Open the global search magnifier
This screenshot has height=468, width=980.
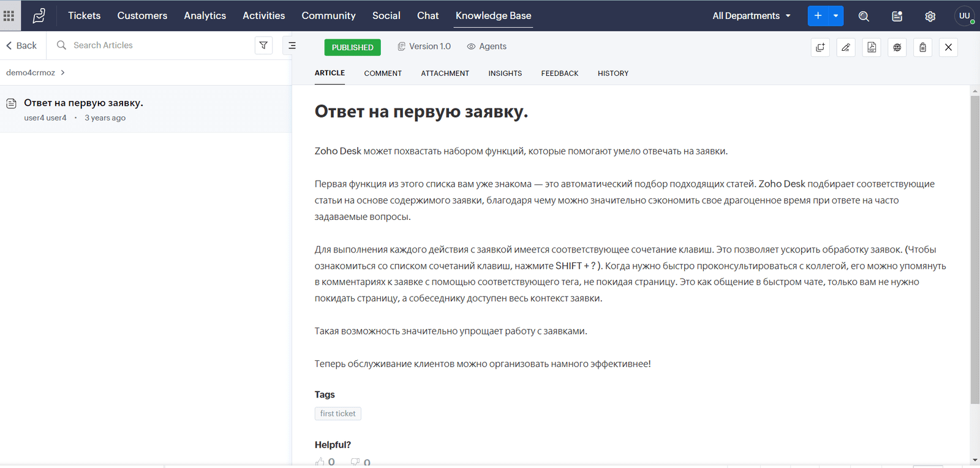click(864, 16)
